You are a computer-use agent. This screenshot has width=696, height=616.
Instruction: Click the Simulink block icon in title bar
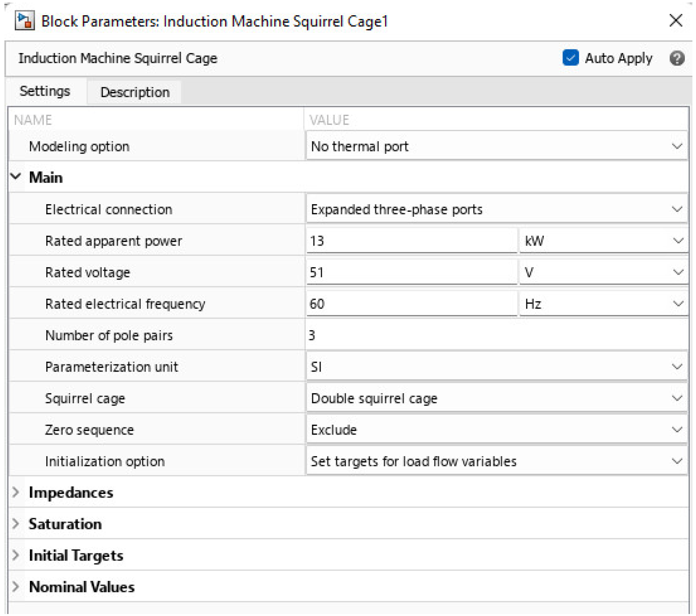(24, 21)
